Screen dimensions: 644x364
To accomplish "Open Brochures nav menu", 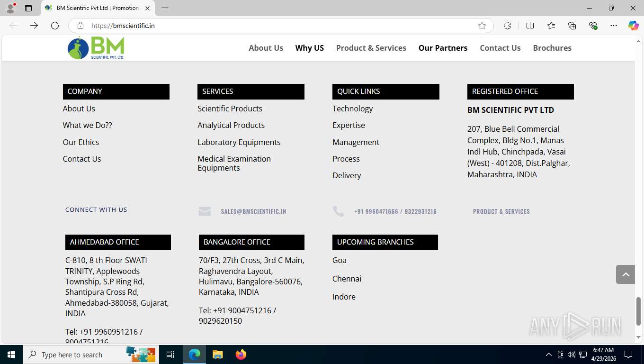I will point(552,48).
